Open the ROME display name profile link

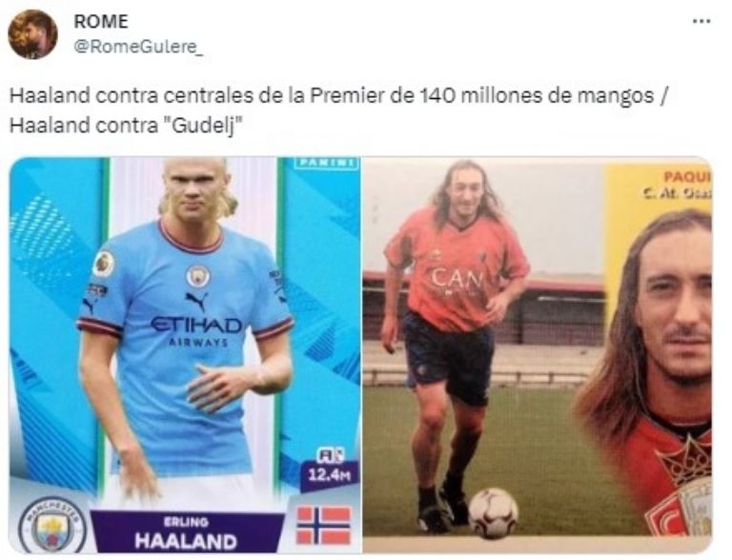click(x=101, y=22)
